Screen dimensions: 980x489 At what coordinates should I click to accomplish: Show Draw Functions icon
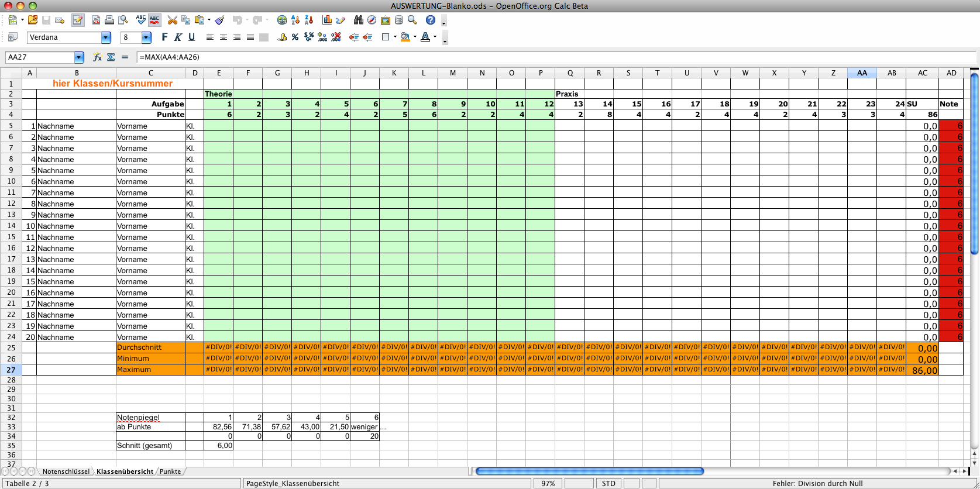coord(341,20)
